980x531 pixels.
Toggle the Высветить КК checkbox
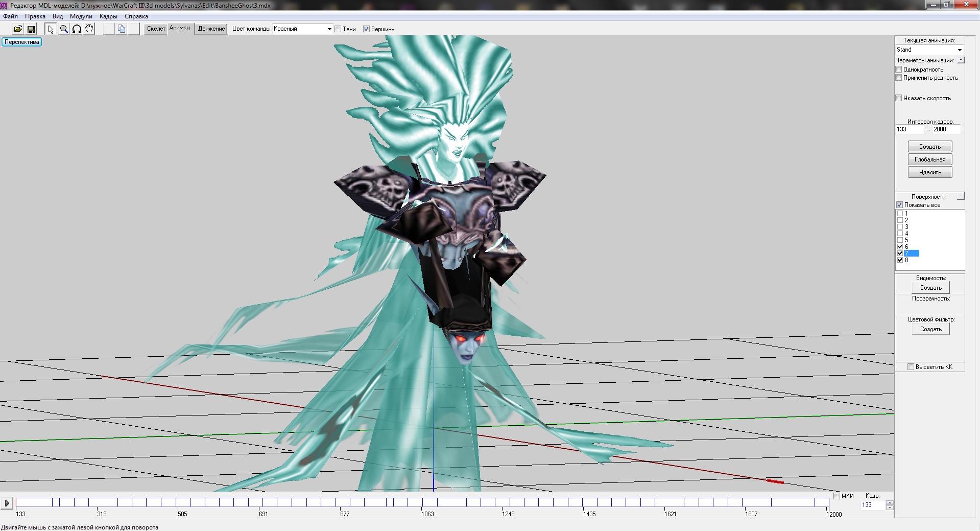(911, 367)
